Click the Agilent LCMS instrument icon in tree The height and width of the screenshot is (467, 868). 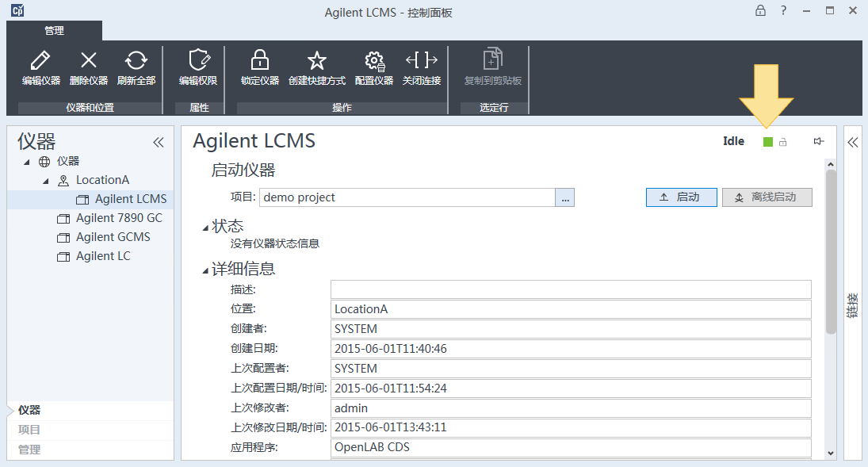(82, 200)
